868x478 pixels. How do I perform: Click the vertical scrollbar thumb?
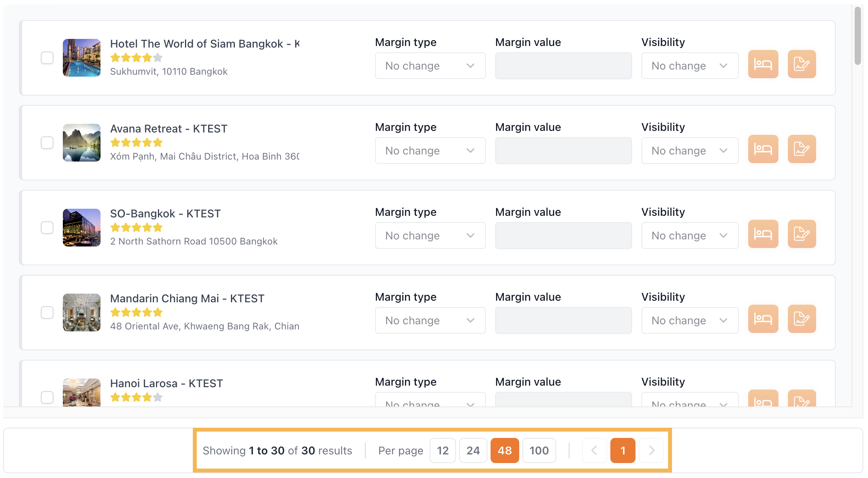857,35
